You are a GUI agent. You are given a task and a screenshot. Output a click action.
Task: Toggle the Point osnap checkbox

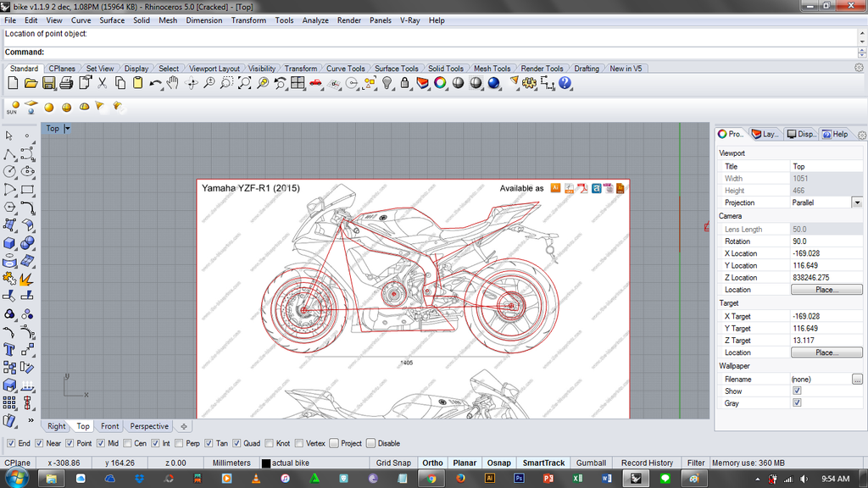pos(70,443)
